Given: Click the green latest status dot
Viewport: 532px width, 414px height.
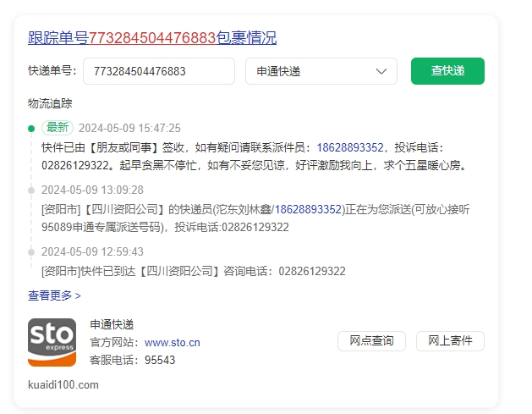Looking at the screenshot, I should click(x=31, y=129).
